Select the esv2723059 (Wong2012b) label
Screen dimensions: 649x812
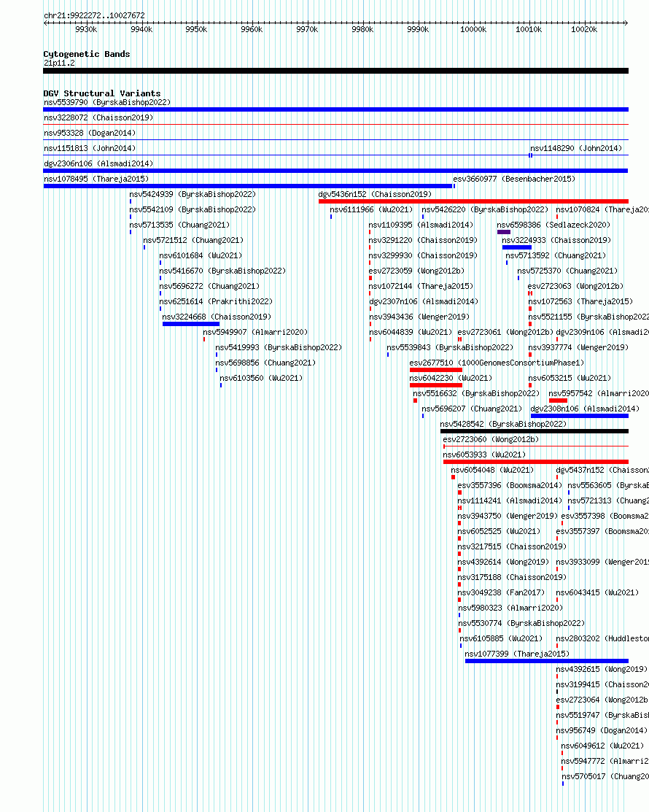416,271
